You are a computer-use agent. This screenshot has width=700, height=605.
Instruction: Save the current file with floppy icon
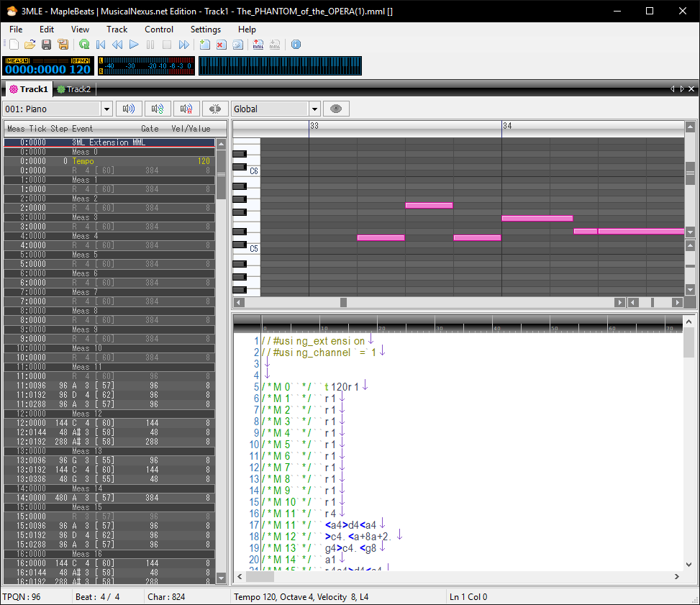pyautogui.click(x=47, y=44)
